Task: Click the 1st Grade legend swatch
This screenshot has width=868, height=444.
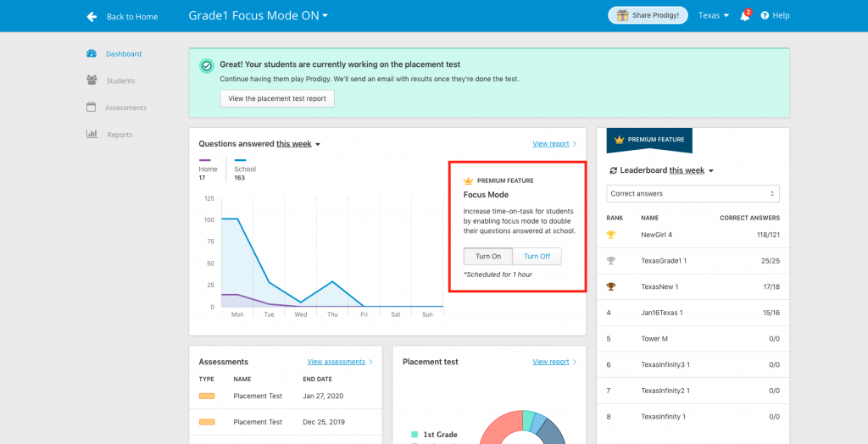Action: (x=415, y=435)
